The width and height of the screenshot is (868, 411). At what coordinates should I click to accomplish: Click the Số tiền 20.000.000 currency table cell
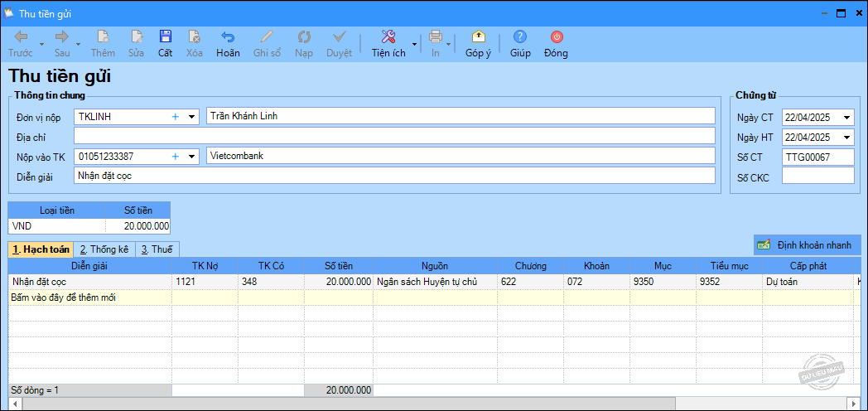tap(137, 226)
